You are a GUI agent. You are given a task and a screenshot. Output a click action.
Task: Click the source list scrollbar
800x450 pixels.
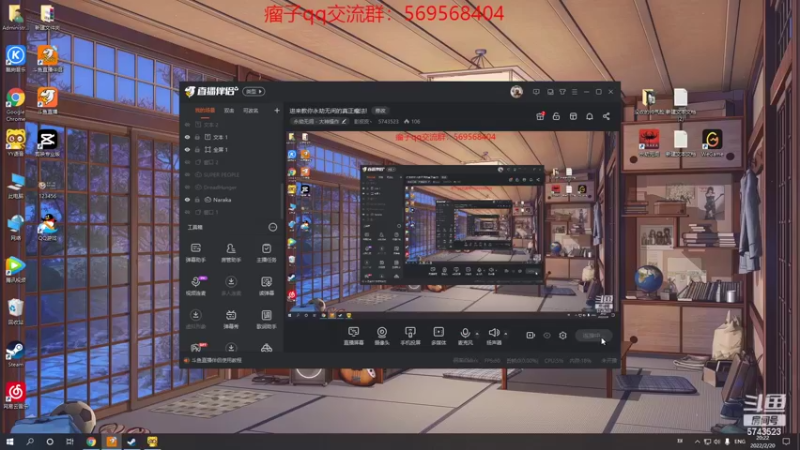pos(282,202)
